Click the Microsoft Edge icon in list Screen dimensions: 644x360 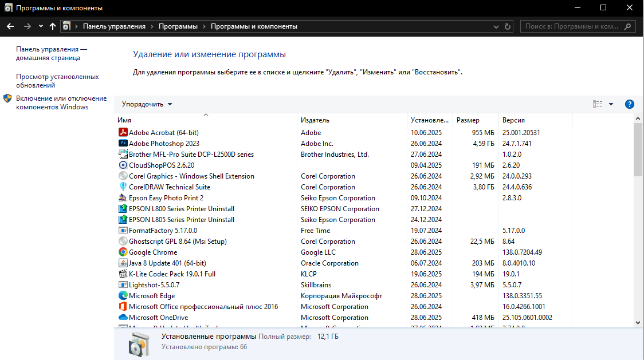[x=123, y=295]
